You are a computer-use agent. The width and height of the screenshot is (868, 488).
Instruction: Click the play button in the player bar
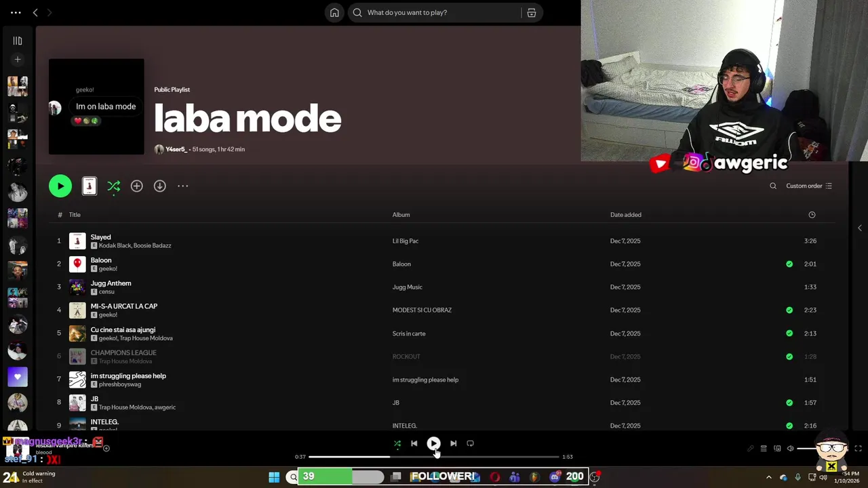point(433,443)
